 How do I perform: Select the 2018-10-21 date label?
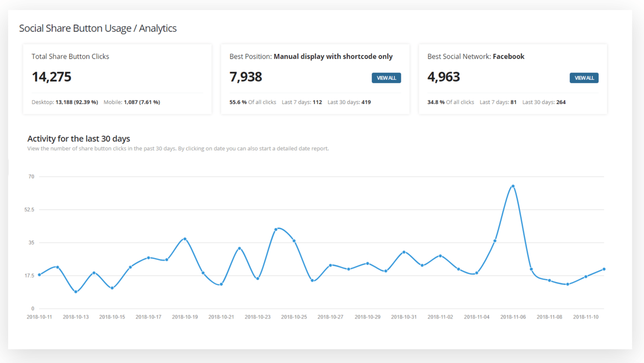(221, 317)
